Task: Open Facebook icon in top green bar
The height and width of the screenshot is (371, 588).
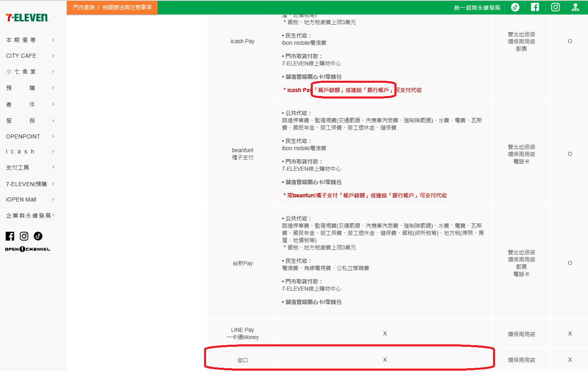Action: (x=535, y=7)
